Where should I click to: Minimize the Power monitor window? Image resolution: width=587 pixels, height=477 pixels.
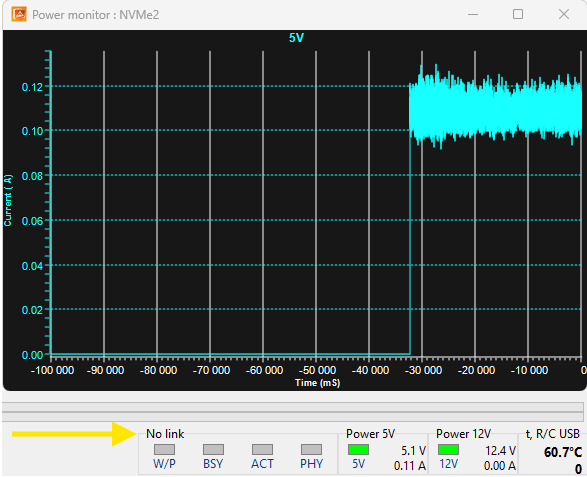coord(473,15)
